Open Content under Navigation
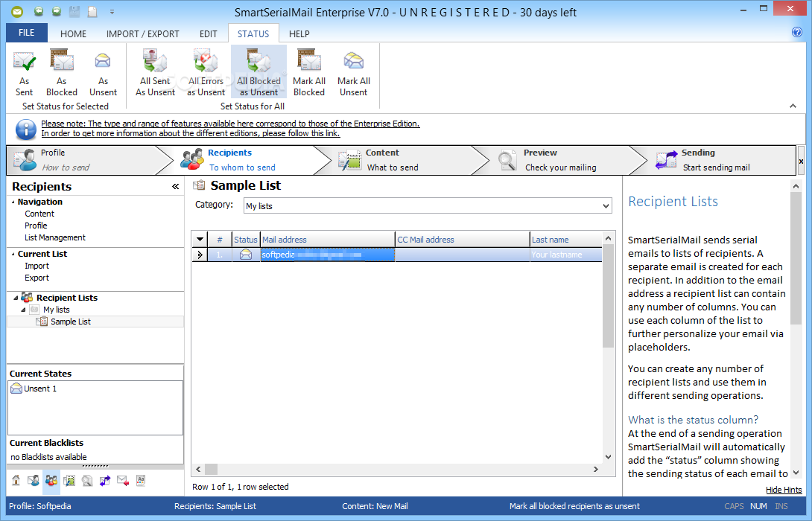Image resolution: width=812 pixels, height=521 pixels. [x=39, y=214]
